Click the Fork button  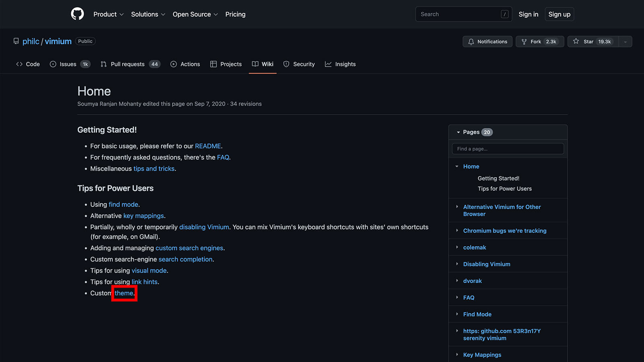[x=540, y=41]
